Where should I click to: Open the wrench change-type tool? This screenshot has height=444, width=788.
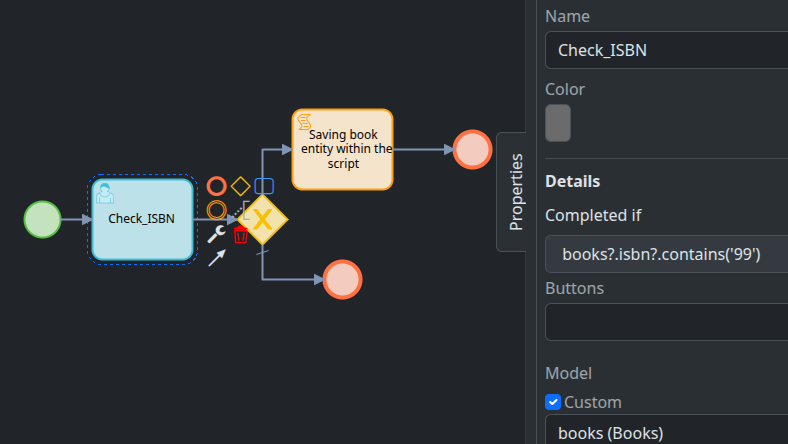pos(216,235)
